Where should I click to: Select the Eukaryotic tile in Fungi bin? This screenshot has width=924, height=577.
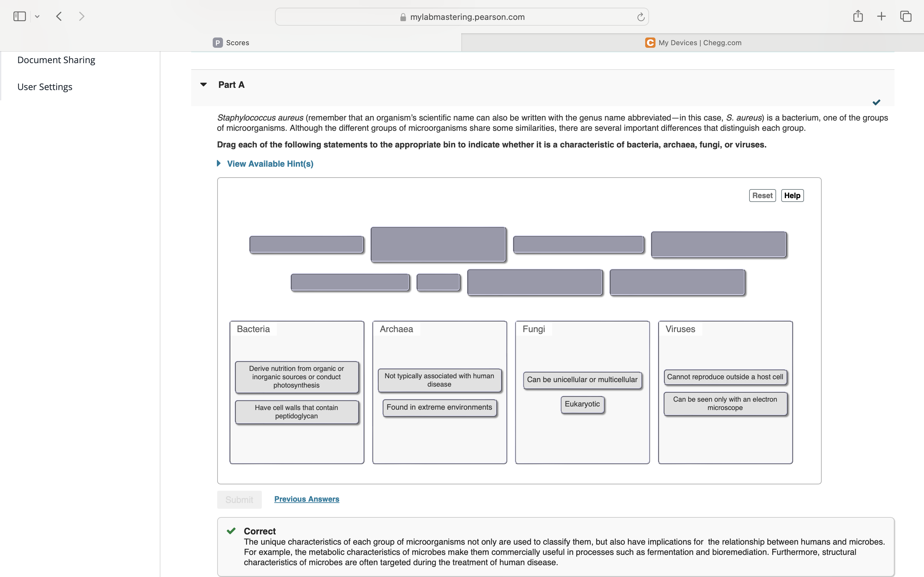(582, 404)
